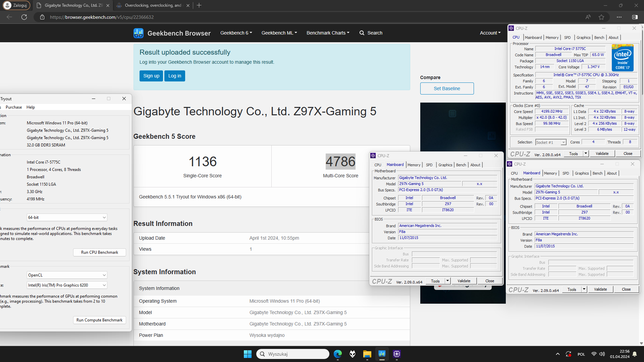Click Run Compute Benchmark button

(x=100, y=320)
